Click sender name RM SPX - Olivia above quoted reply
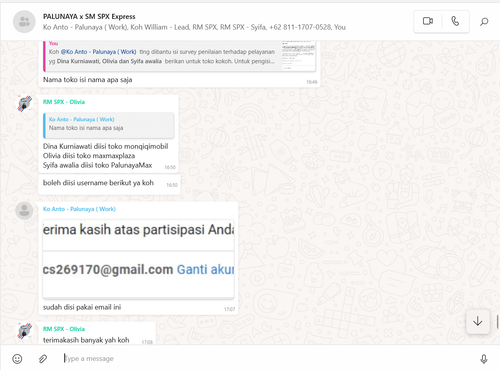Image resolution: width=500 pixels, height=370 pixels. pos(64,102)
